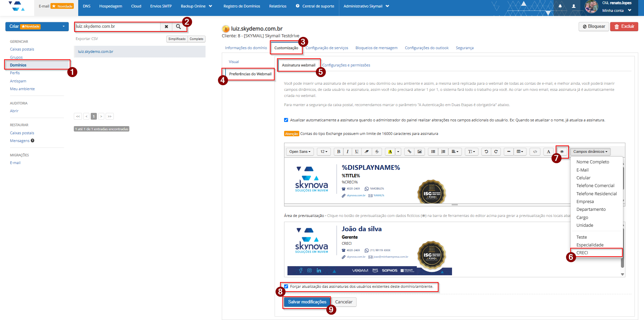Clear the domain search with X
644x320 pixels.
click(166, 26)
